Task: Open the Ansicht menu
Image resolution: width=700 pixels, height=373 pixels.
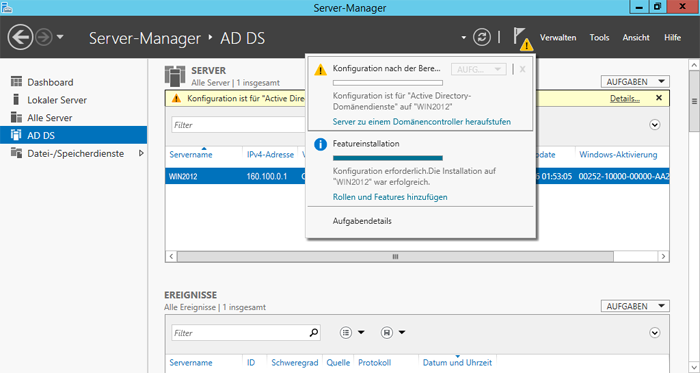Action: (x=636, y=38)
